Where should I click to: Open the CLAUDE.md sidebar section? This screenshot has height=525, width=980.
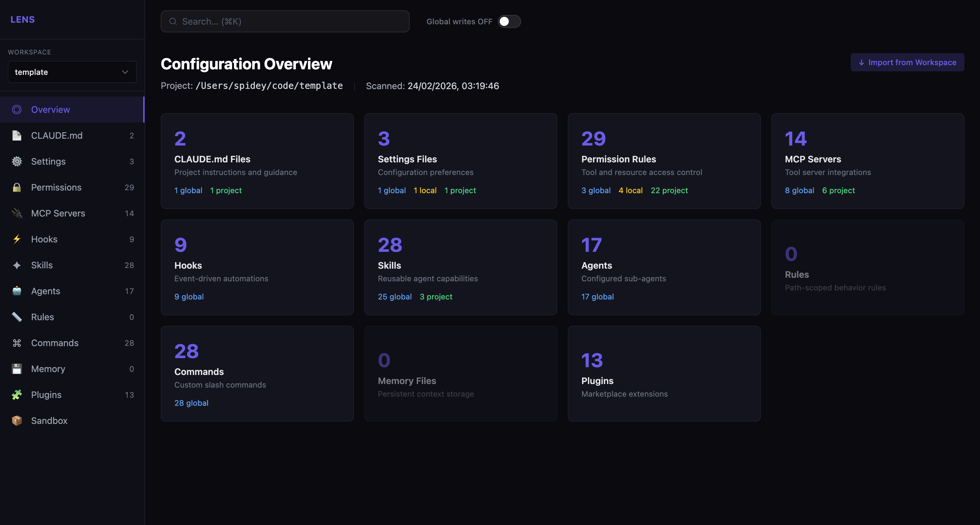57,135
